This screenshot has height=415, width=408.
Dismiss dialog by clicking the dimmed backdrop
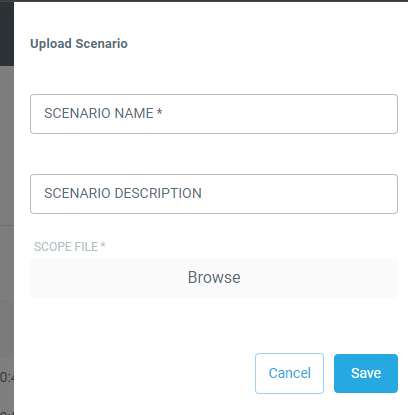pos(7,167)
